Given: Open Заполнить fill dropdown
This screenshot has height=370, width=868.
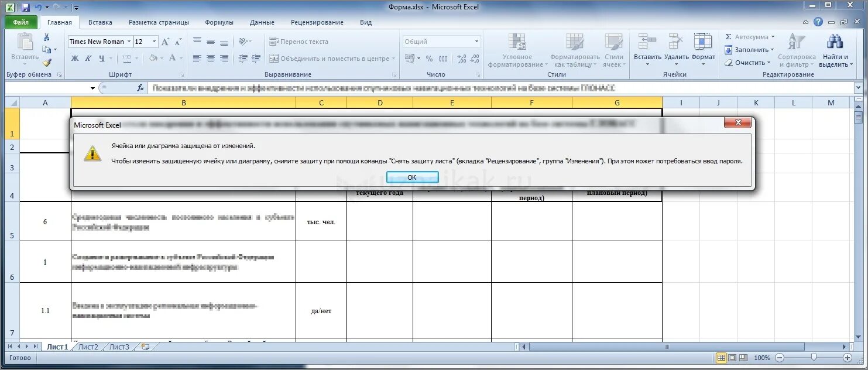Looking at the screenshot, I should tap(749, 50).
